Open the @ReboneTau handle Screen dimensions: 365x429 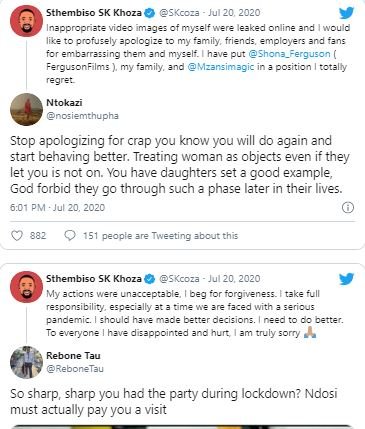click(75, 369)
